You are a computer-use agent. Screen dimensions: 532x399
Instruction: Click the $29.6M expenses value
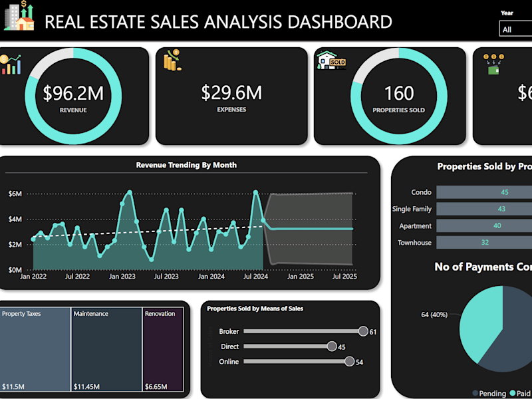tap(231, 92)
